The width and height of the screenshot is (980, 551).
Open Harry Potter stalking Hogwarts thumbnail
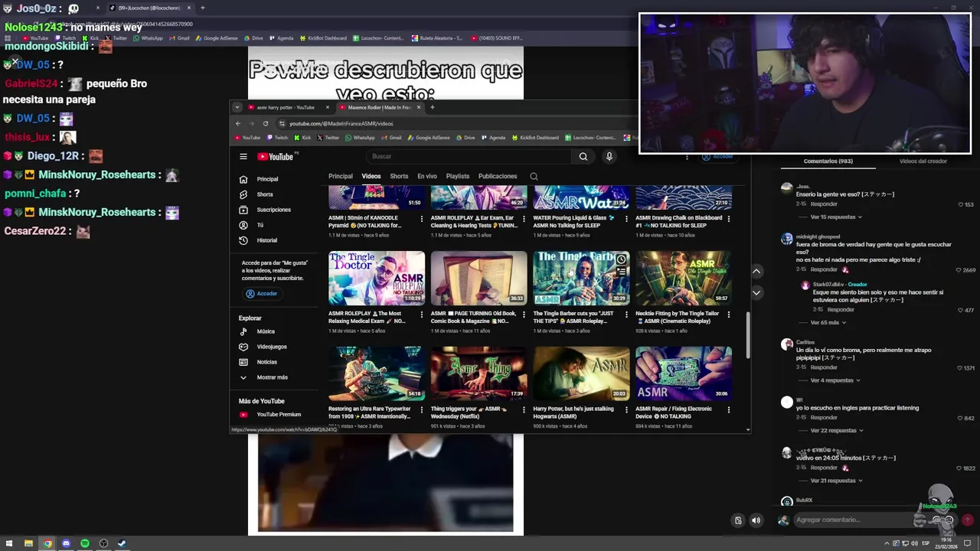[x=581, y=373]
